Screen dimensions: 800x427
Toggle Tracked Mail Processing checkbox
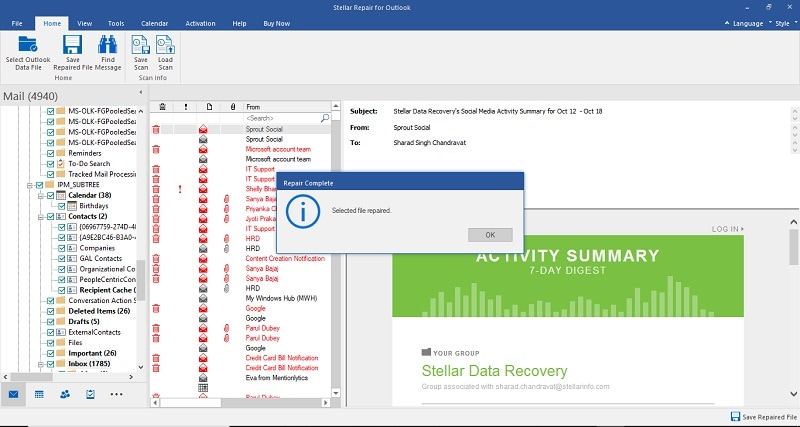tap(51, 174)
